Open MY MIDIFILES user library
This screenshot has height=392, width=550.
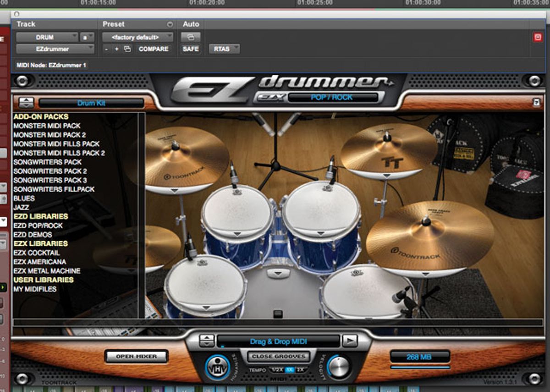(35, 289)
